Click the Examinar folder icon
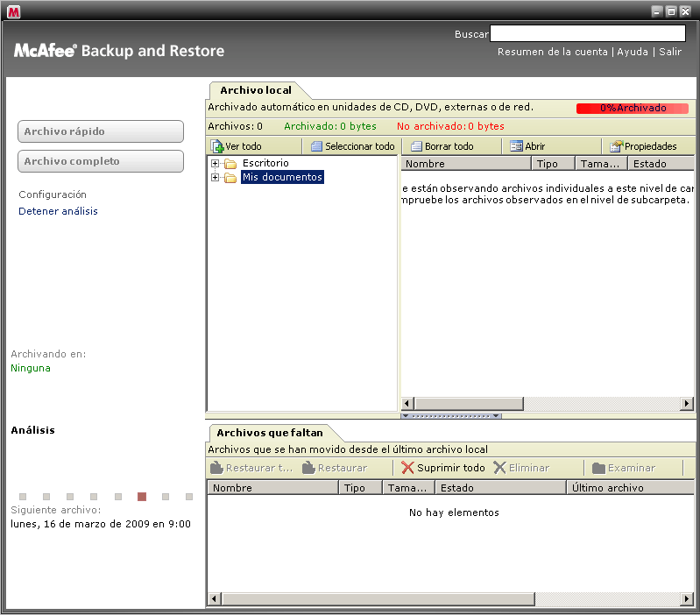The height and width of the screenshot is (615, 700). click(598, 468)
